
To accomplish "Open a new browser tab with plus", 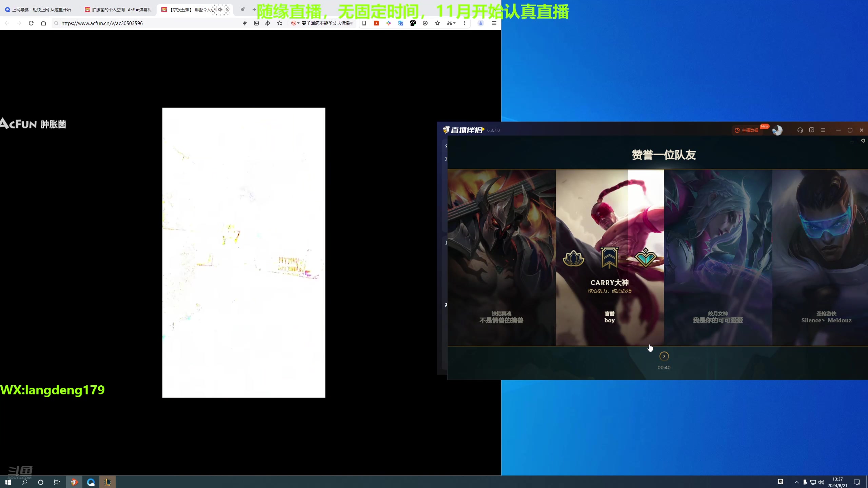I will pyautogui.click(x=254, y=9).
